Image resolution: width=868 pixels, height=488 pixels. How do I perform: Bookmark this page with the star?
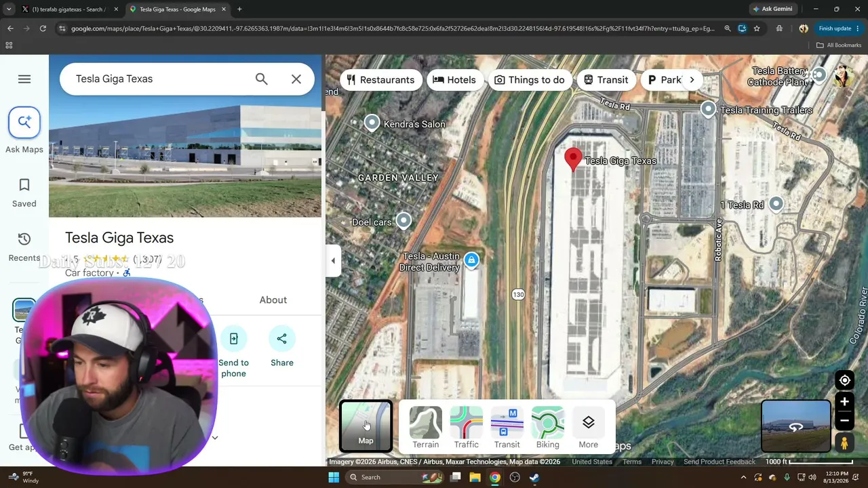(x=757, y=28)
